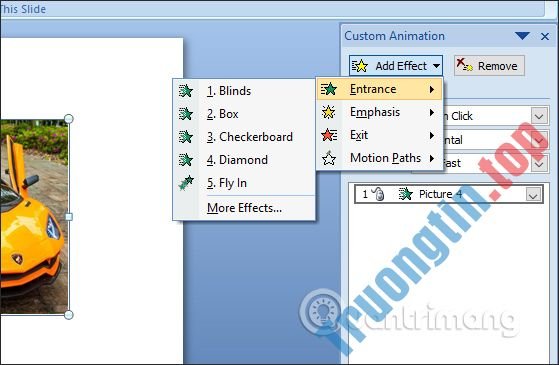Click the yellow Emphasis star icon
559x365 pixels.
(328, 112)
